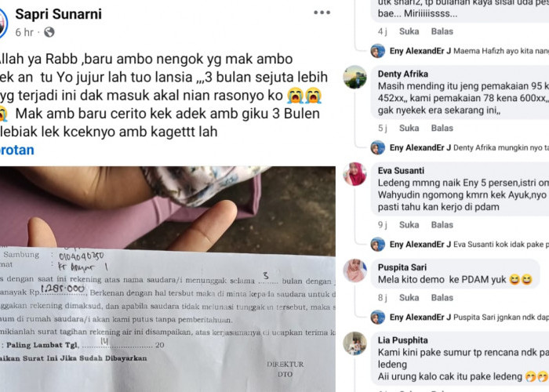
Task: Click the 9 j timestamp on Eva Susanti's comment
Action: click(x=383, y=225)
